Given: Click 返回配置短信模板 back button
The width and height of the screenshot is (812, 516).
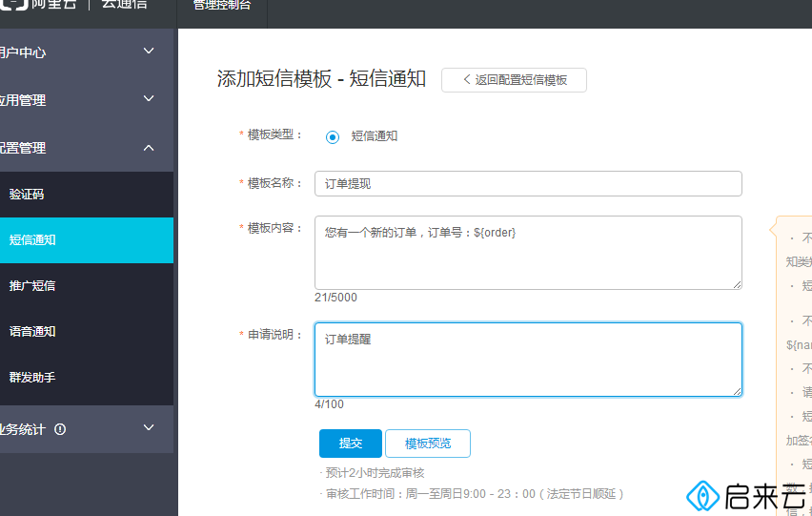Looking at the screenshot, I should tap(514, 80).
